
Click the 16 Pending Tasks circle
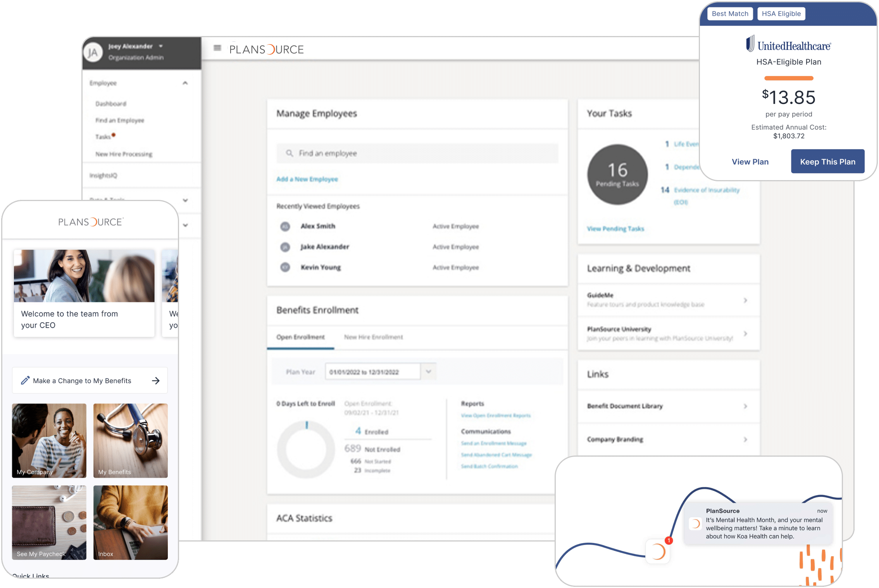tap(617, 175)
